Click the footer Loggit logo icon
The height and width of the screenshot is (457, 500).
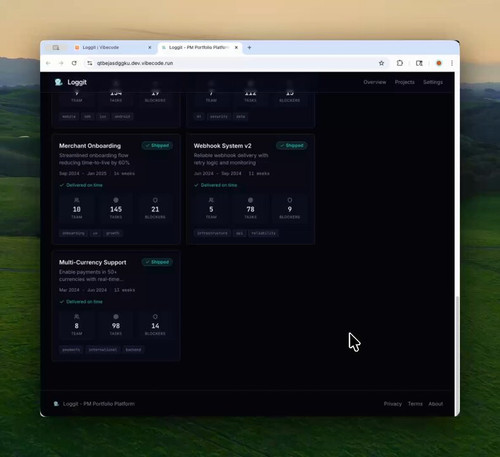[56, 404]
